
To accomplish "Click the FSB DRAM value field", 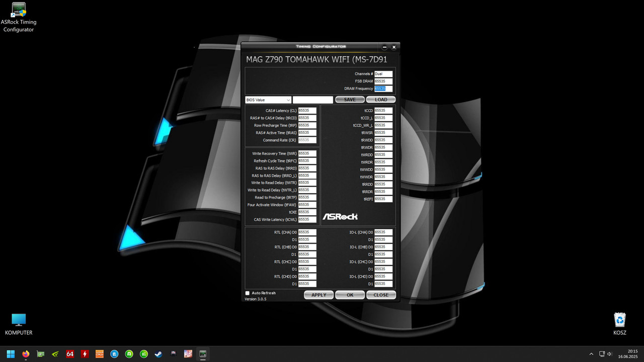I will [x=383, y=81].
